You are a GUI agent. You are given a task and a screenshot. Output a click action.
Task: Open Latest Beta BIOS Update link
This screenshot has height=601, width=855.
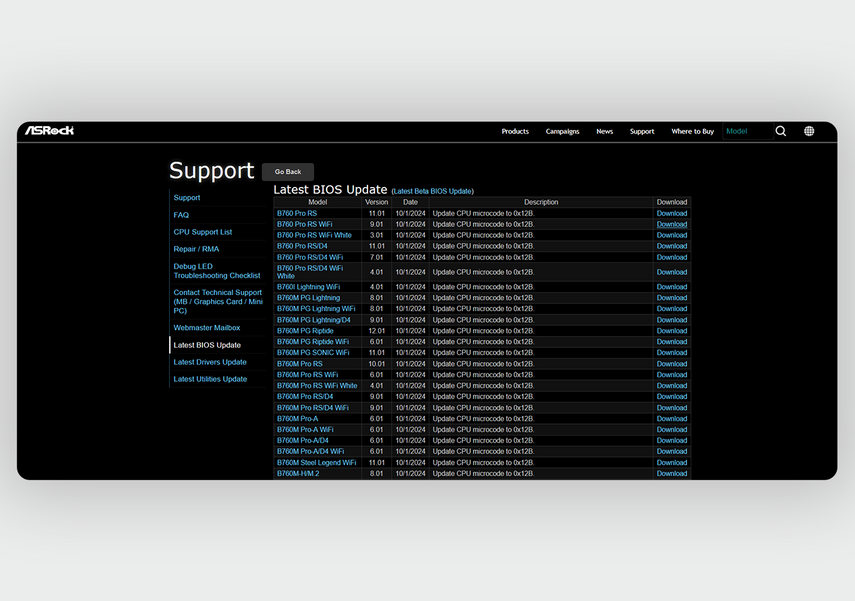pyautogui.click(x=433, y=191)
